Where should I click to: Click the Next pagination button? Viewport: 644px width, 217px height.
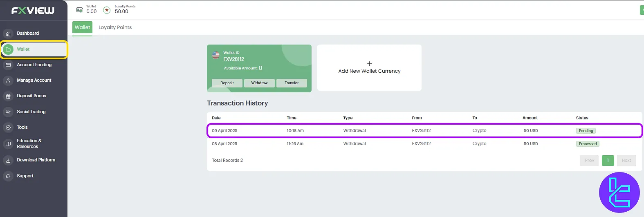pos(626,161)
